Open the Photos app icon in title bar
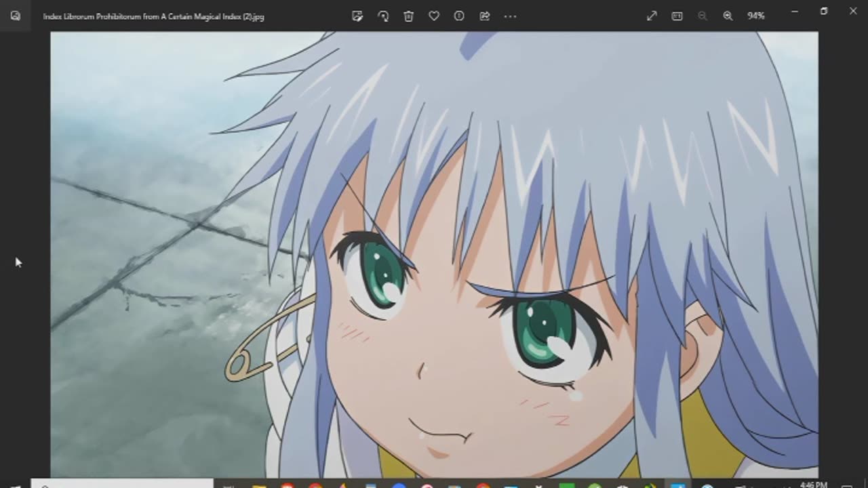868x488 pixels. tap(15, 16)
